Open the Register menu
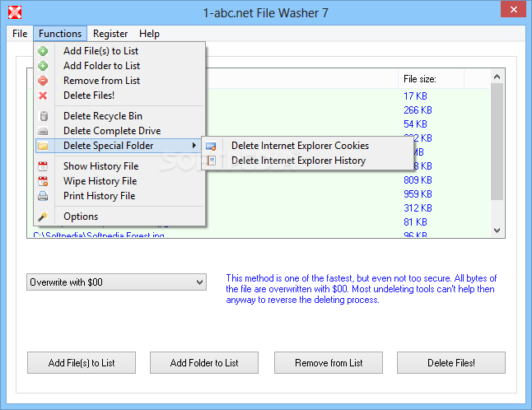 (x=110, y=34)
